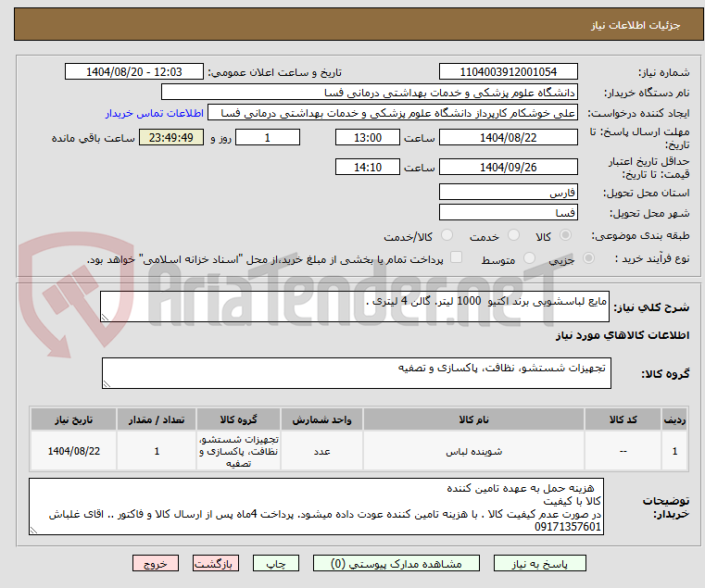This screenshot has height=588, width=705.
Task: Click the اطلاعات کالاهای مورد نیاز heading
Action: [x=623, y=335]
